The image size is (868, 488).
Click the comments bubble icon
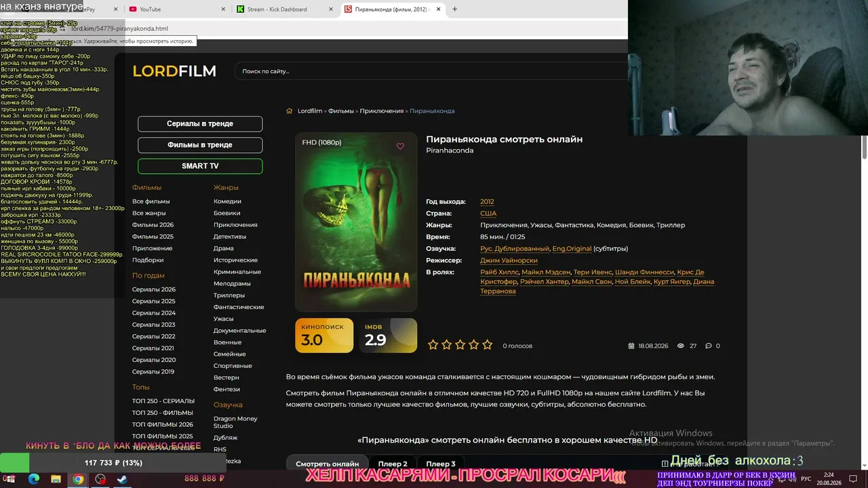(709, 346)
